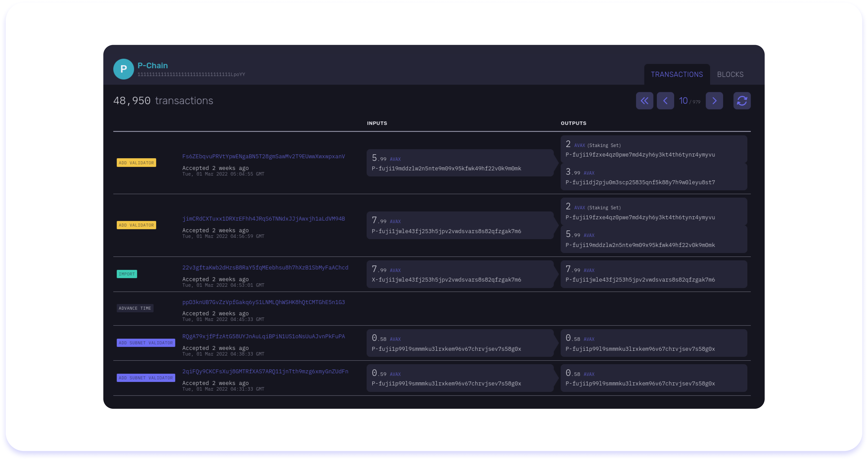Go to previous page chevron button
This screenshot has width=868, height=460.
pyautogui.click(x=665, y=101)
